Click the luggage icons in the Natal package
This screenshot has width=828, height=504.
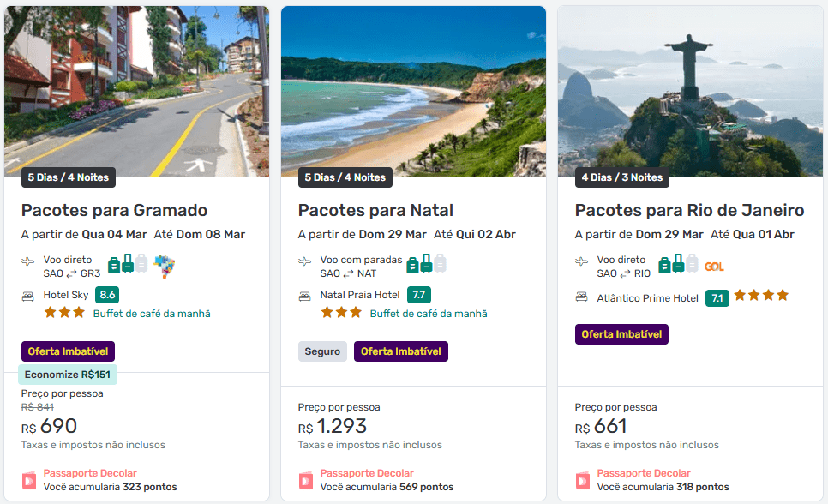point(426,264)
